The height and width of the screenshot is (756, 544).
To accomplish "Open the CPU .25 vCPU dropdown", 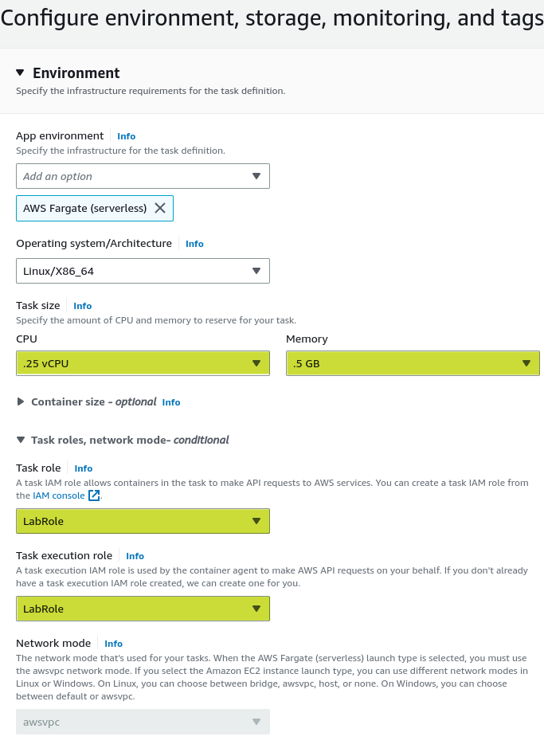I will (x=143, y=363).
